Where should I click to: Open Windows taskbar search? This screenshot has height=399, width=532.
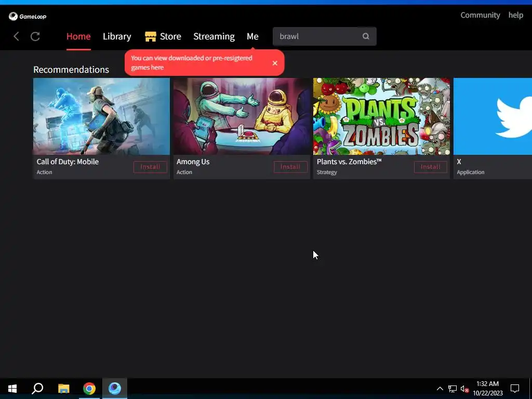pos(37,389)
